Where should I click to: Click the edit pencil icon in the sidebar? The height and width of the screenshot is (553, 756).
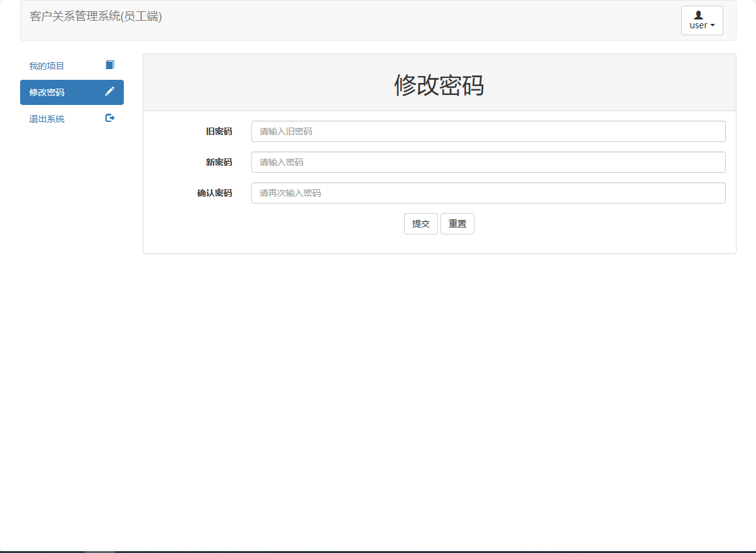click(110, 91)
